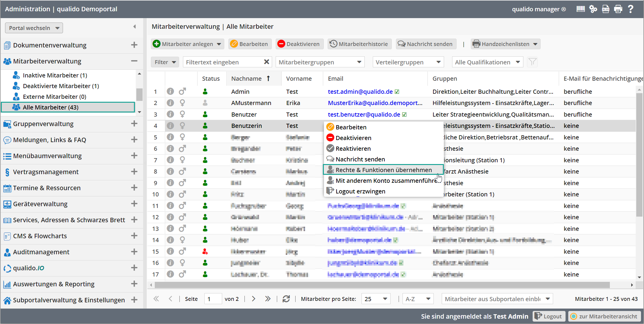Click the printer icon in header

(x=618, y=9)
